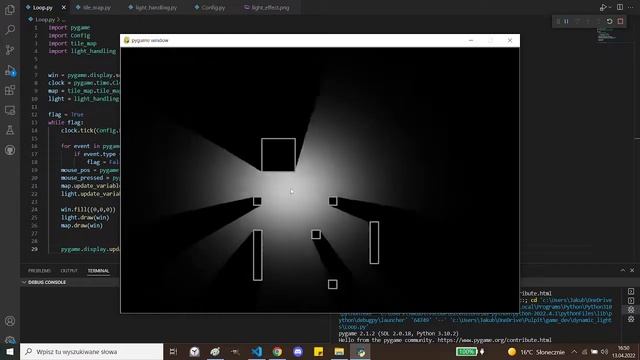Click the 'map.draw(win)' code line
Screen dimensions: 640x360
click(82, 225)
